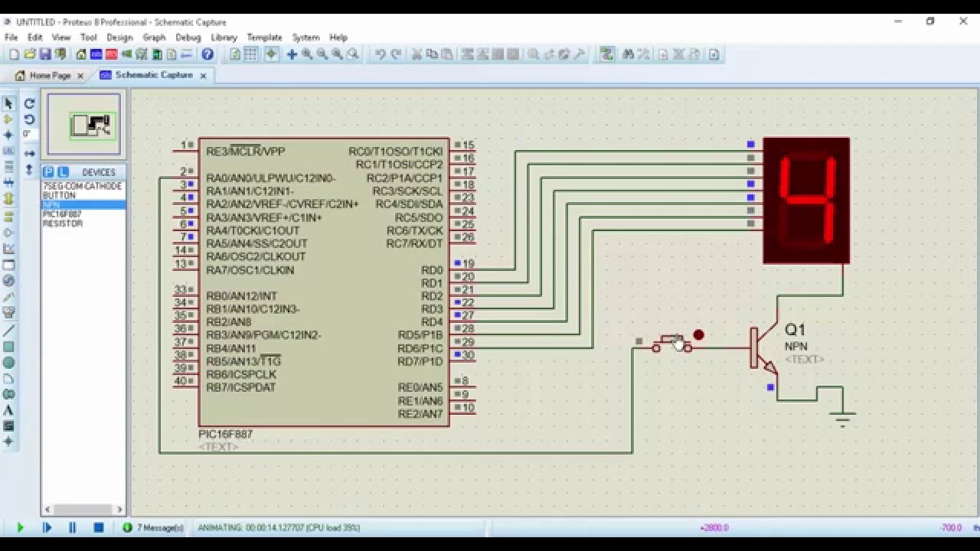Open the System menu
This screenshot has height=551, width=980.
tap(305, 37)
